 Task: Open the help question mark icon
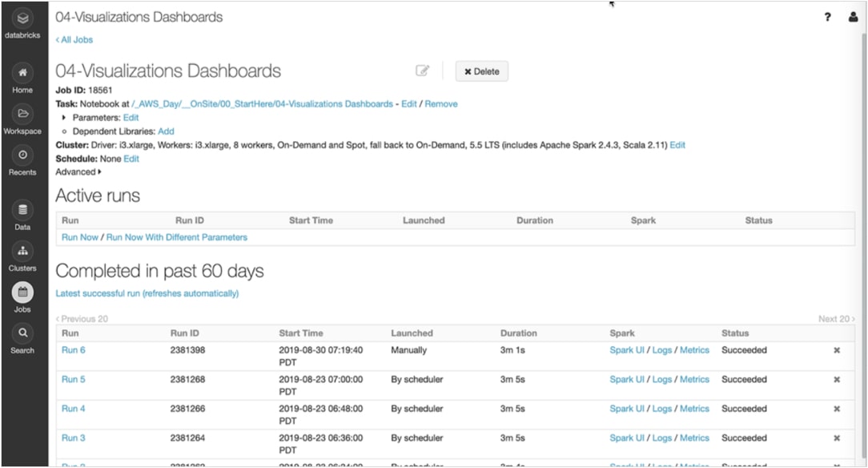[x=827, y=17]
